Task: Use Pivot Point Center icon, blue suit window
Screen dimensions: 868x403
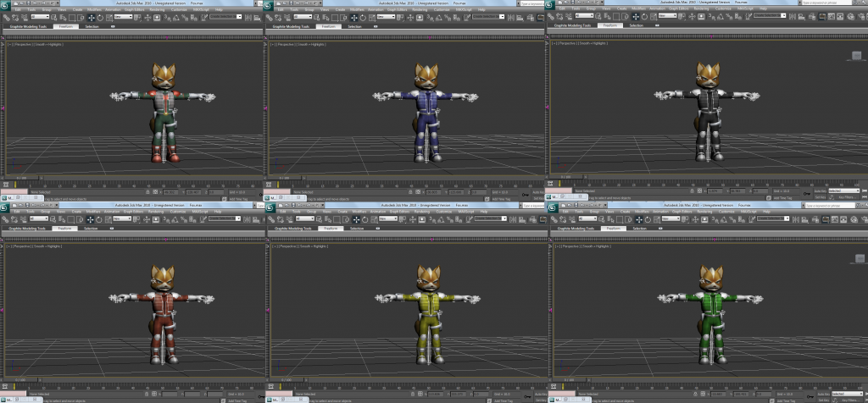Action: 400,17
